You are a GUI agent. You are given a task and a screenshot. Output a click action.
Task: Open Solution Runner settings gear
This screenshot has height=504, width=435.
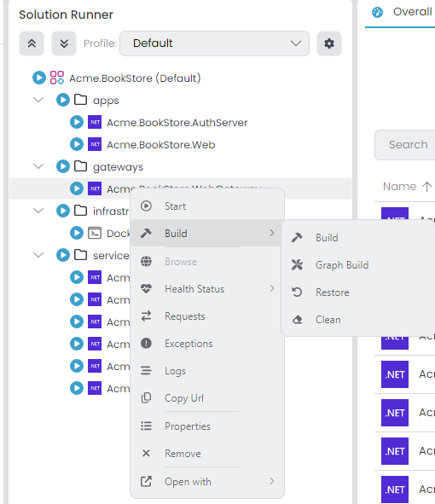click(329, 43)
